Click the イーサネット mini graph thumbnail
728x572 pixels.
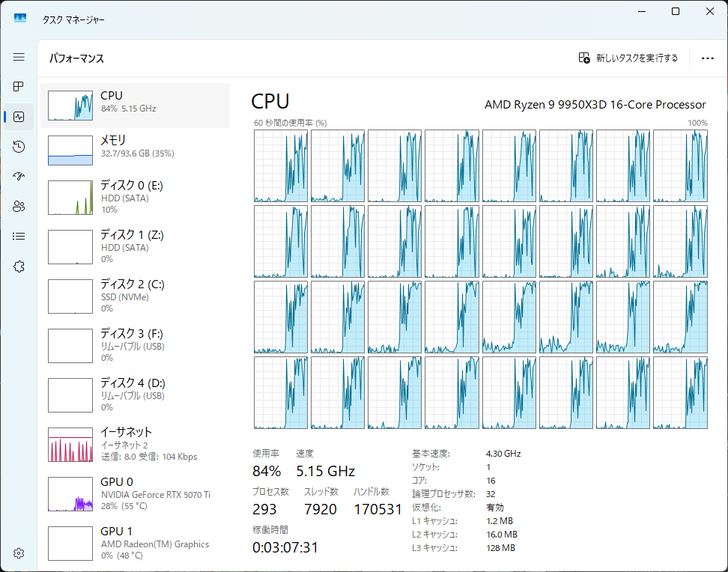coord(70,445)
